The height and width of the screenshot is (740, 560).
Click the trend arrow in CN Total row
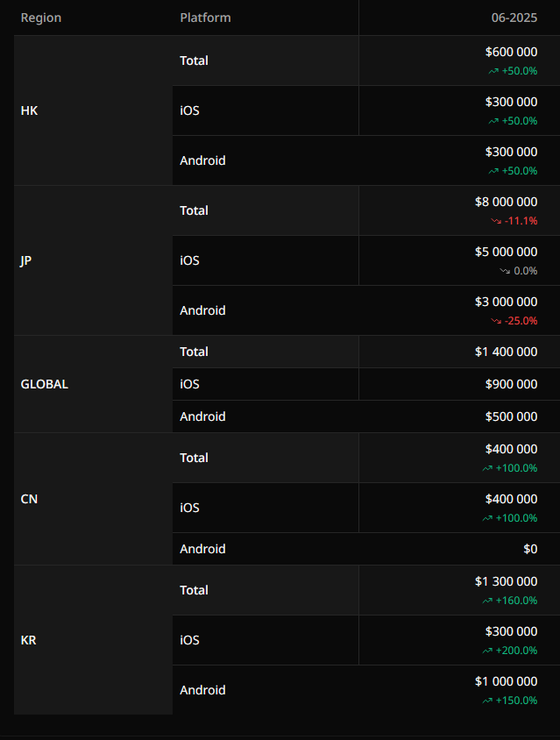coord(487,468)
